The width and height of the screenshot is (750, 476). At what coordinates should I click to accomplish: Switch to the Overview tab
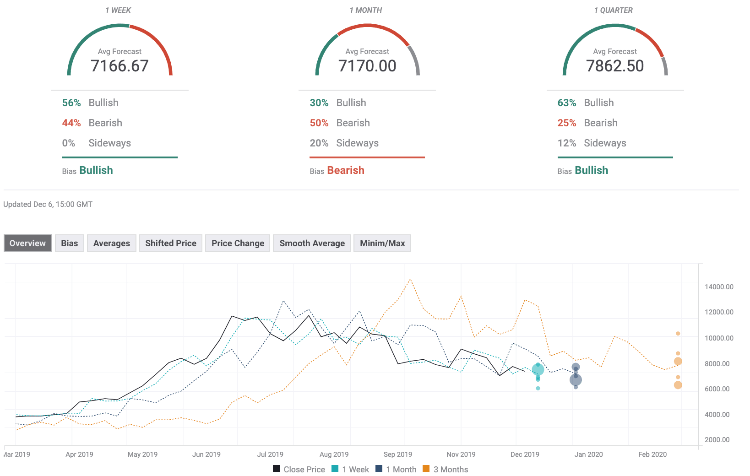(x=28, y=243)
